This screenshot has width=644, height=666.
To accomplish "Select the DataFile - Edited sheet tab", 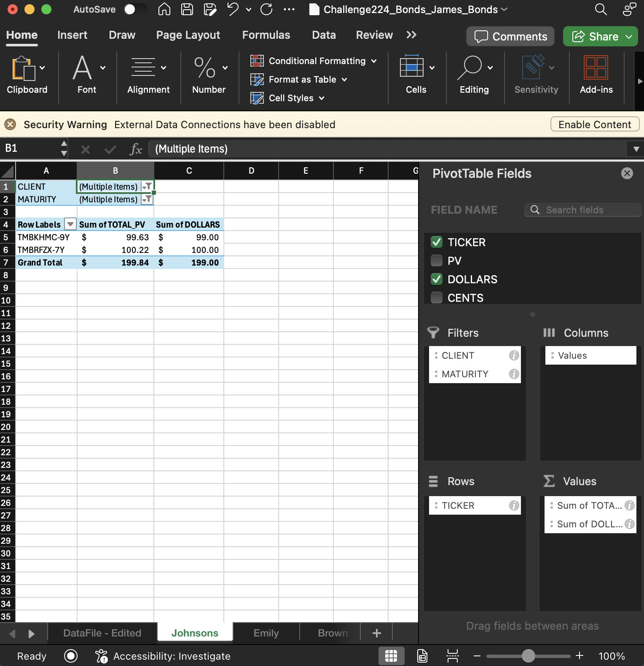I will tap(102, 633).
